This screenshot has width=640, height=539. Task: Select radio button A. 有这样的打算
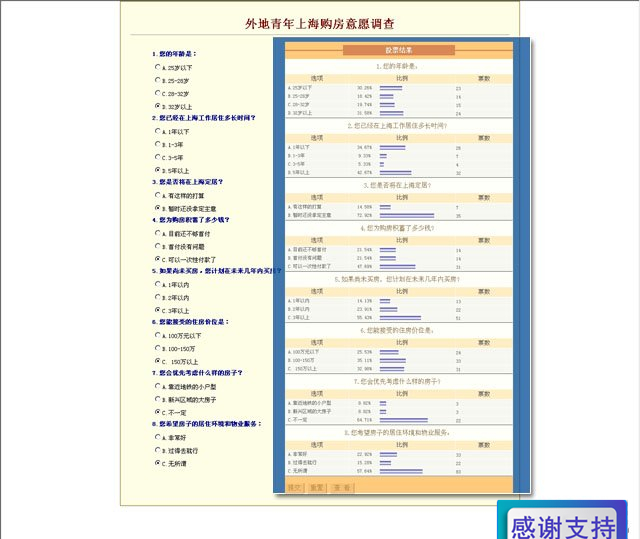[x=158, y=195]
